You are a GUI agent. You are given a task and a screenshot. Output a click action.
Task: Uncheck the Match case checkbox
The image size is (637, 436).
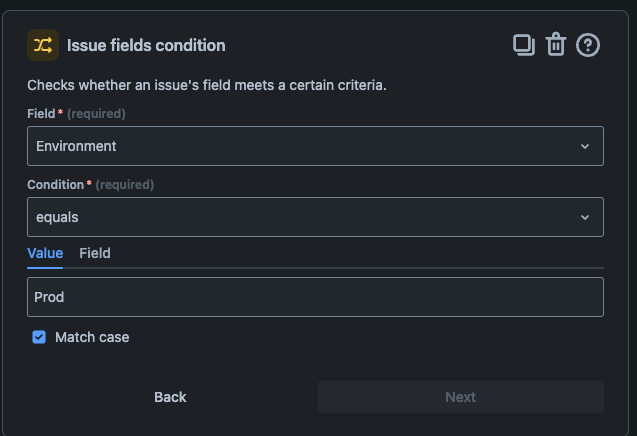click(39, 337)
